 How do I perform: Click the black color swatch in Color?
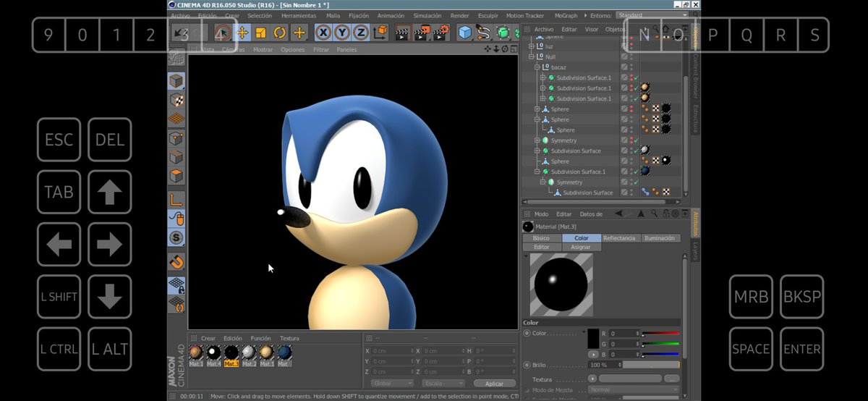[593, 339]
